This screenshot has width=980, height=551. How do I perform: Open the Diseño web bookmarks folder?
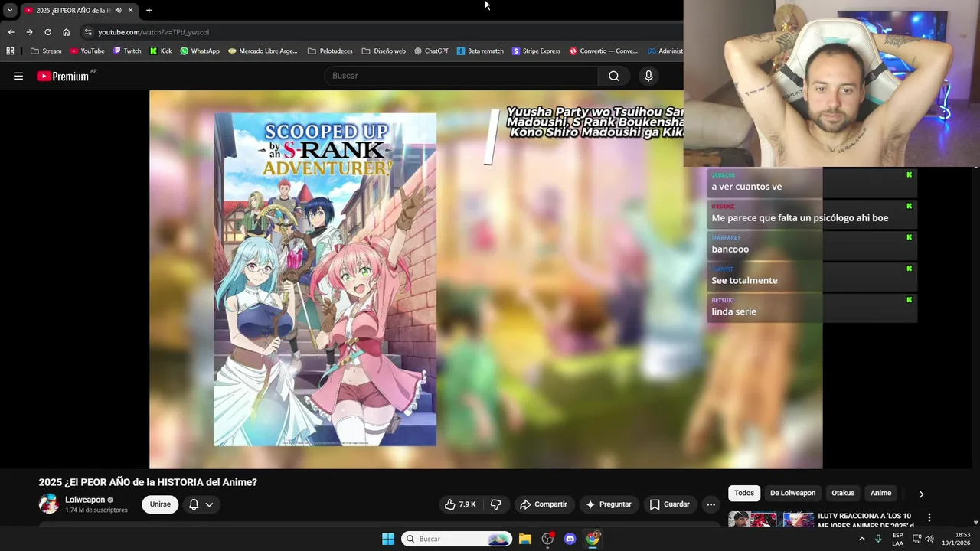[384, 51]
